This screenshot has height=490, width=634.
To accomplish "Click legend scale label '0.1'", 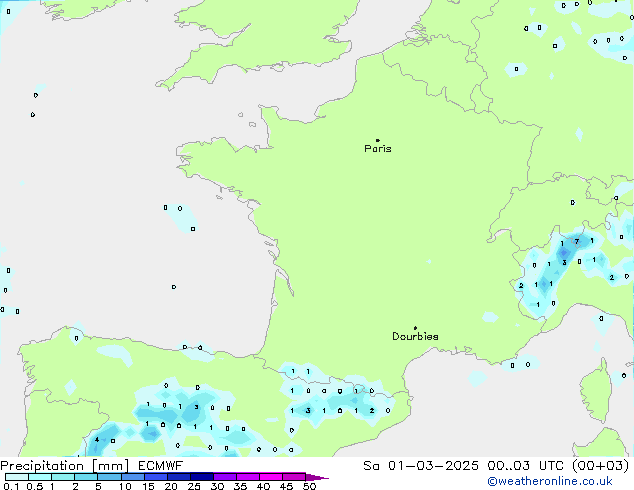I will pos(11,486).
